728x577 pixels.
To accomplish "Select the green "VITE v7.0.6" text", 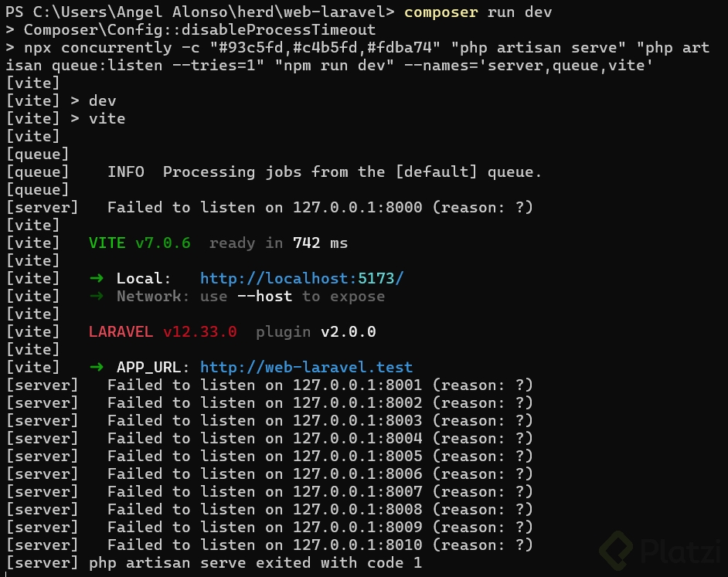I will [139, 243].
